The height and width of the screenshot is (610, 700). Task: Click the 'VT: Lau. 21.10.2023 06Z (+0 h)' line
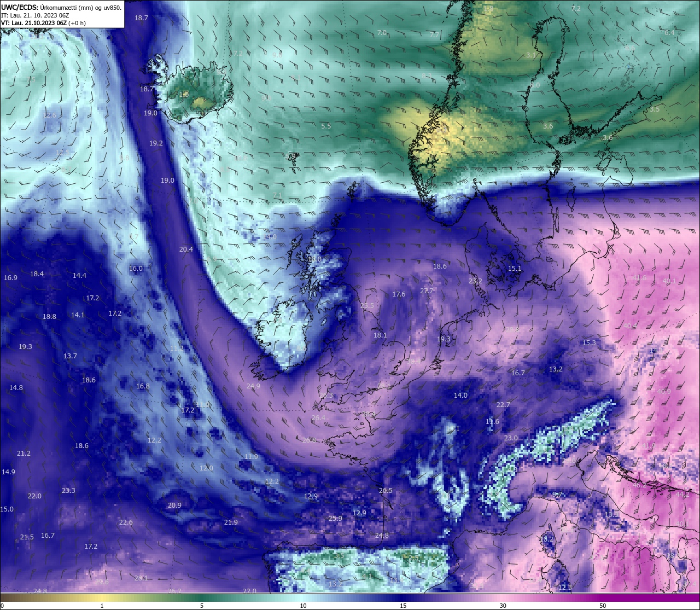44,23
